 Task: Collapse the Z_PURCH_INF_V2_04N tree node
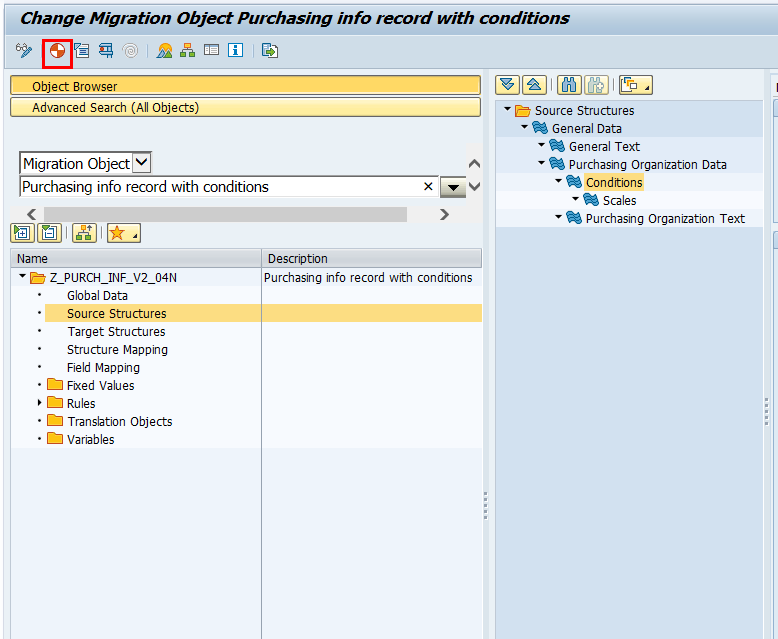(x=22, y=276)
